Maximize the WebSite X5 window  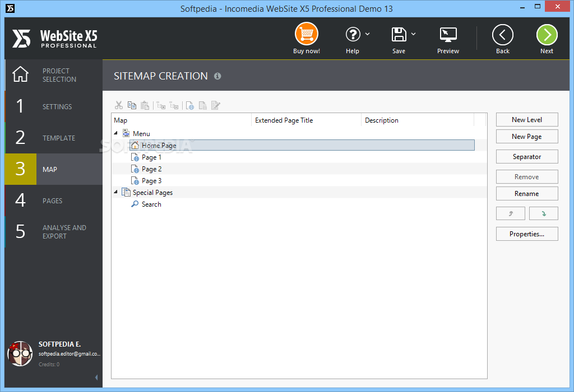click(x=538, y=7)
